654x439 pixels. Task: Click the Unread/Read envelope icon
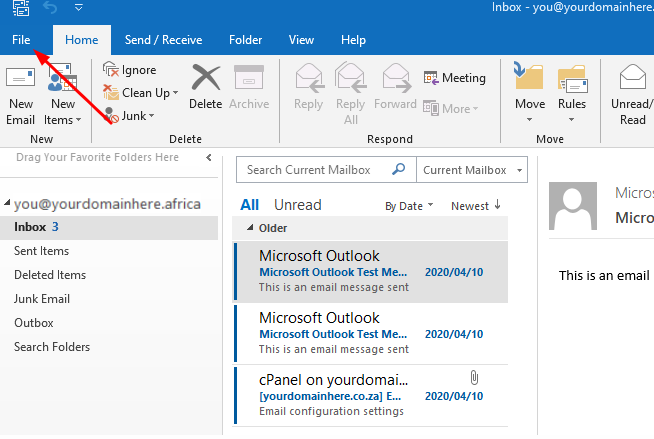633,78
